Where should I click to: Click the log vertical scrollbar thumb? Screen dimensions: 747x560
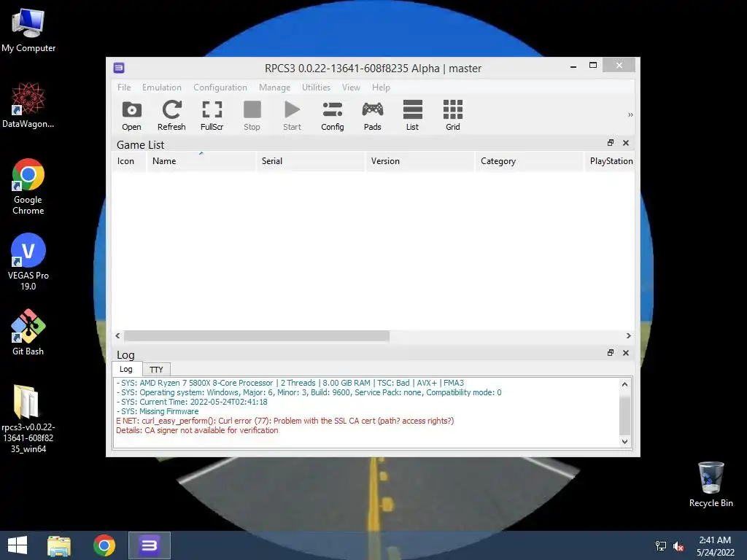[x=624, y=416]
